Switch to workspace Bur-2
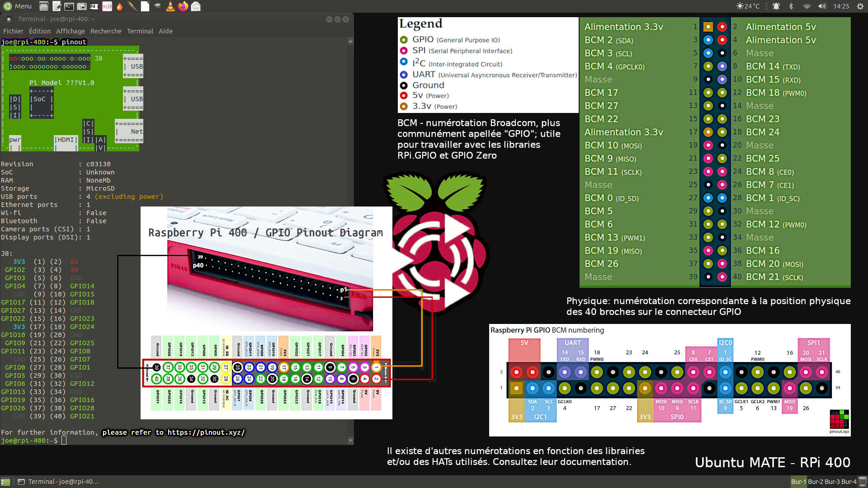Image resolution: width=868 pixels, height=488 pixels. [x=815, y=482]
